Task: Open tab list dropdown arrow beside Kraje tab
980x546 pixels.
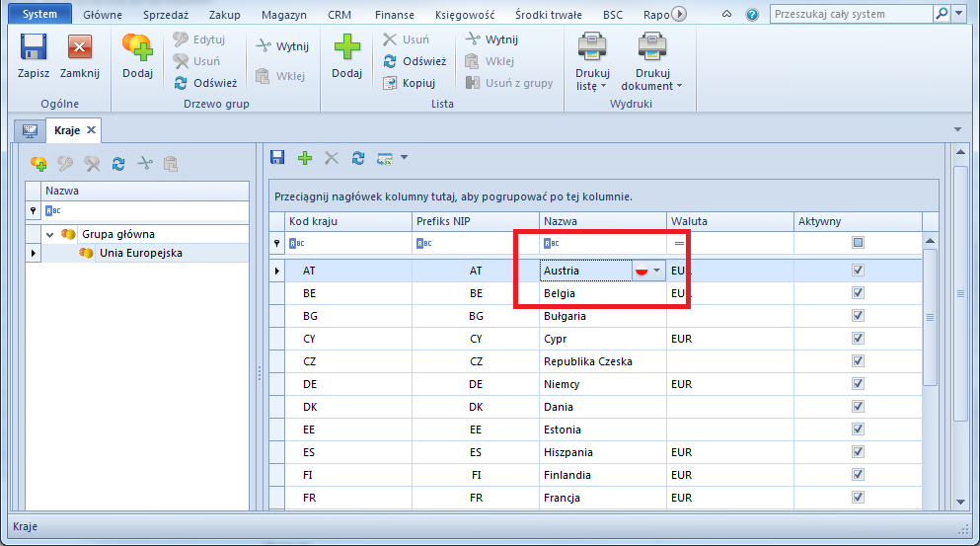Action: (x=957, y=129)
